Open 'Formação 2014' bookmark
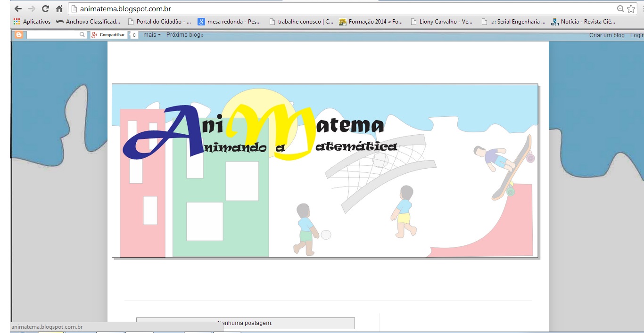This screenshot has width=644, height=333. tap(371, 22)
